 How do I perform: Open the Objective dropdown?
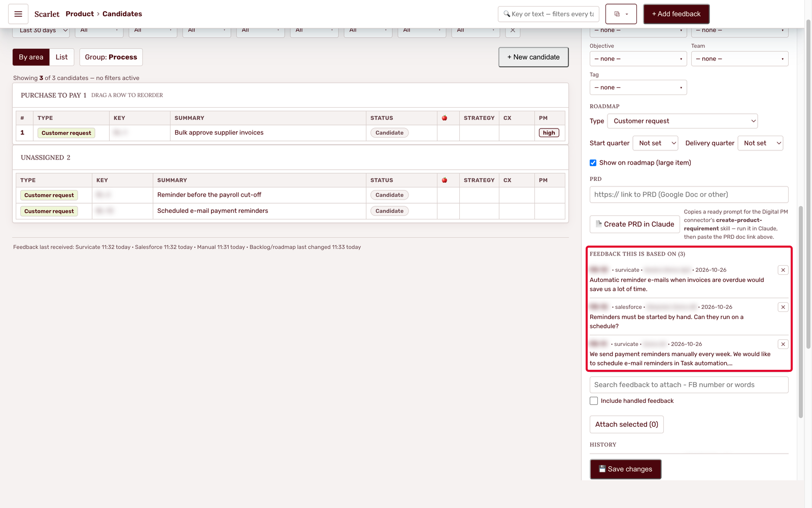pyautogui.click(x=638, y=59)
